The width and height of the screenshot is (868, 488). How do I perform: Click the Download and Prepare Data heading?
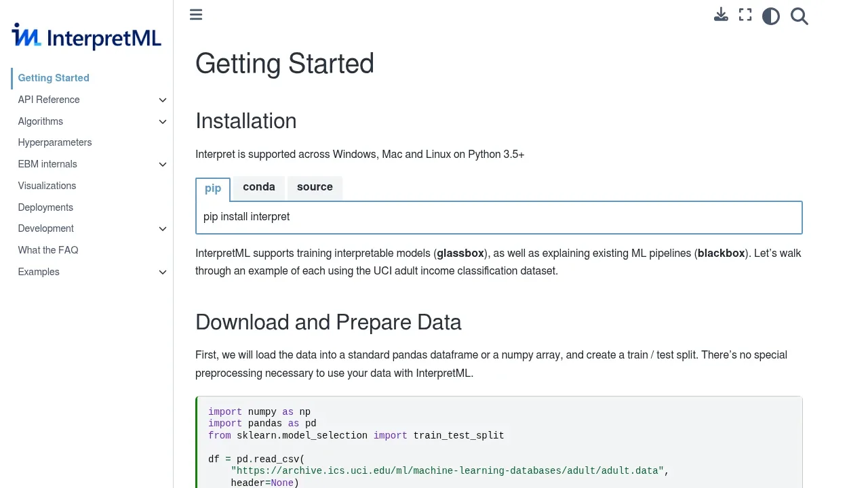328,322
